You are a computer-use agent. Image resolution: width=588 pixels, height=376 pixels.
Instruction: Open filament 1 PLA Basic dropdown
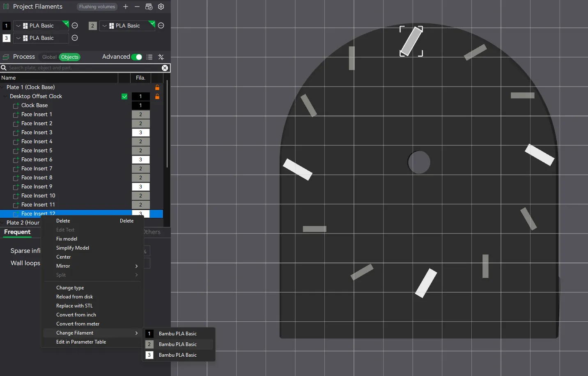coord(41,25)
